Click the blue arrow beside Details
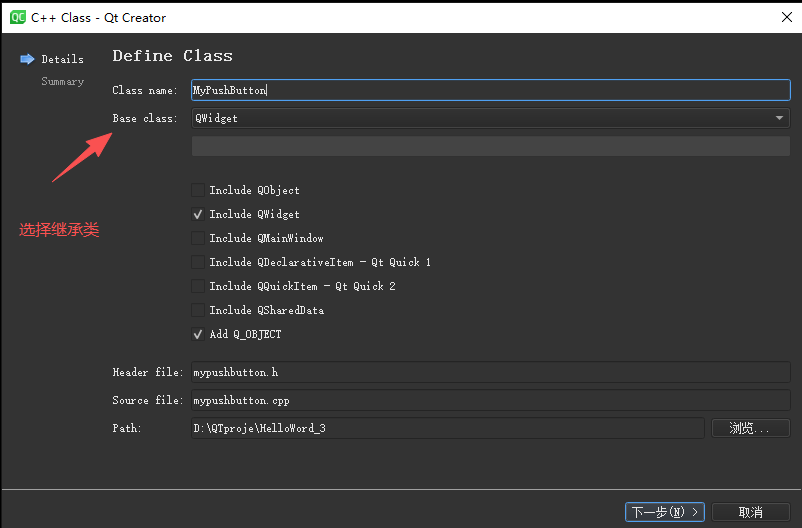This screenshot has height=528, width=802. pyautogui.click(x=27, y=59)
